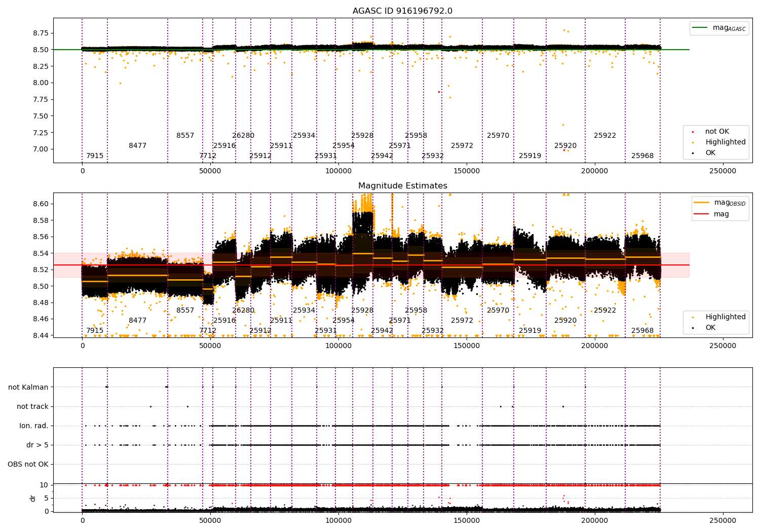Click obsid label 25968 in top plot
Viewport: 760px width, 532px height.
point(642,156)
